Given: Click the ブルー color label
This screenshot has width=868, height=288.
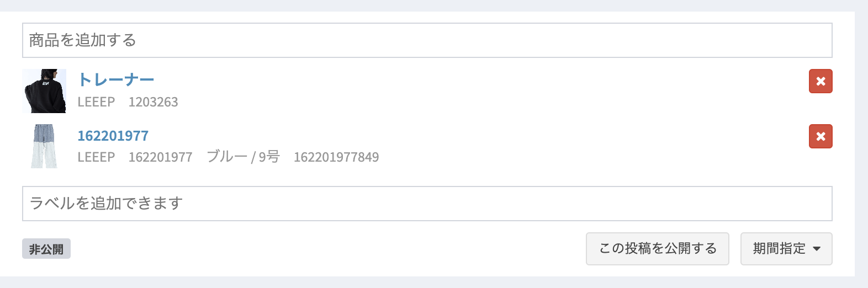Looking at the screenshot, I should [x=227, y=157].
